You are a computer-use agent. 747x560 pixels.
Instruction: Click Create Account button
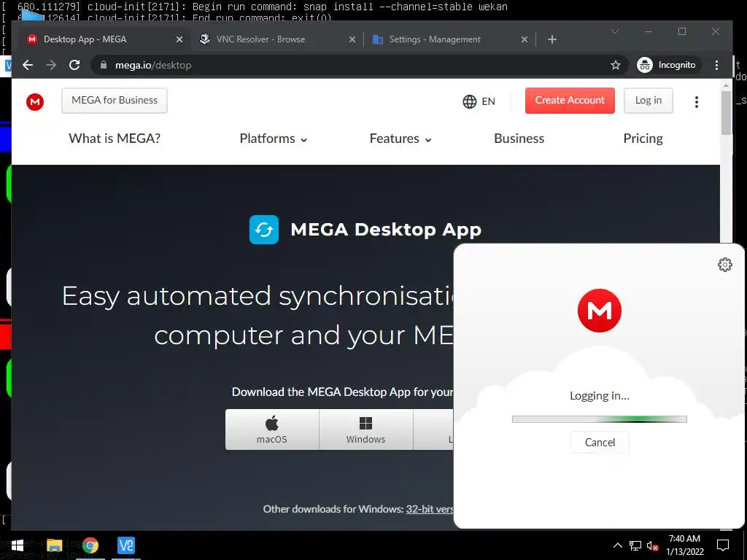pyautogui.click(x=570, y=101)
